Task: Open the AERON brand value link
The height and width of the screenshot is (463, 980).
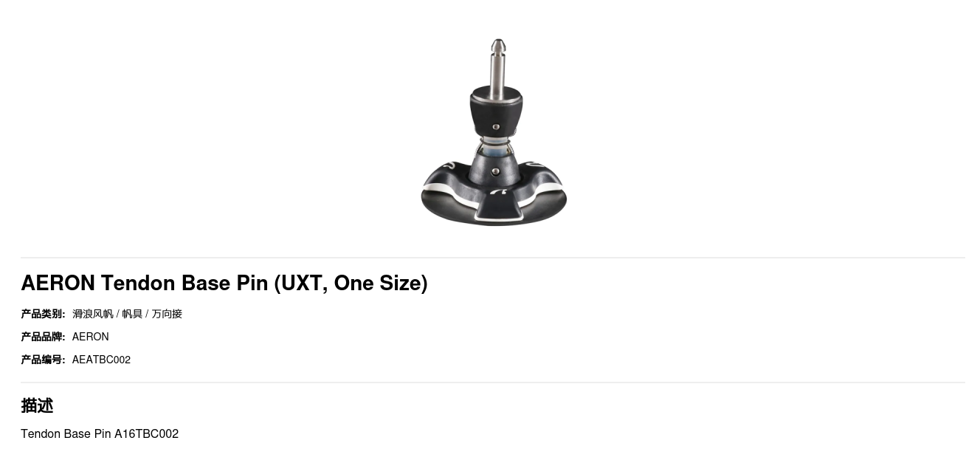Action: (91, 337)
